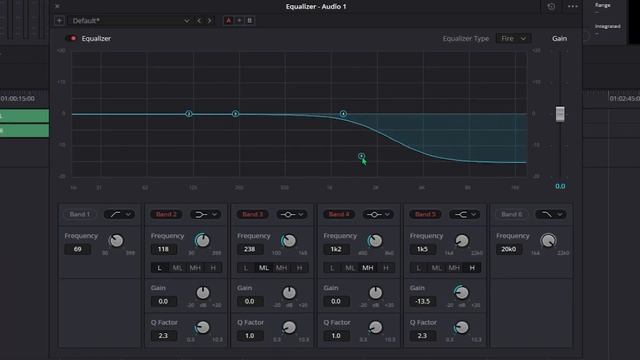This screenshot has width=640, height=360.
Task: Open Band 1 filter shape dropdown
Action: pos(119,214)
